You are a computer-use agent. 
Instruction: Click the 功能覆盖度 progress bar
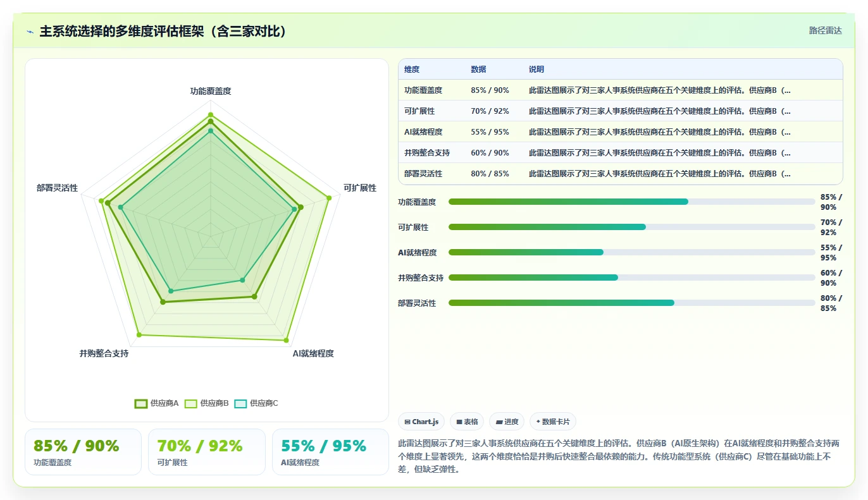[632, 202]
